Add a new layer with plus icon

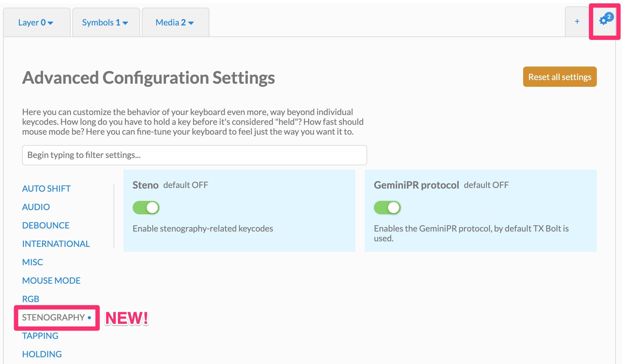(x=577, y=21)
